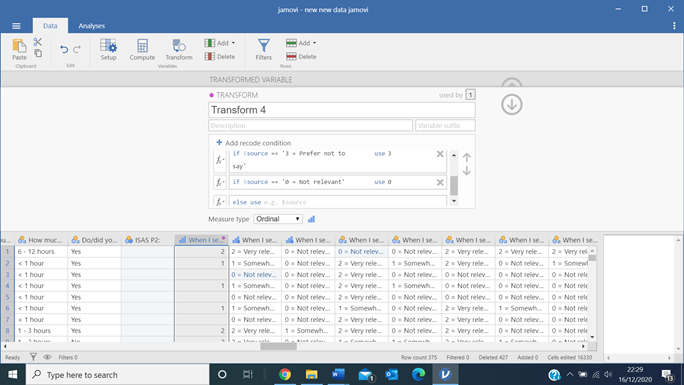Screen dimensions: 684x385
Task: Click the filter funnel in status bar
Action: [33, 357]
